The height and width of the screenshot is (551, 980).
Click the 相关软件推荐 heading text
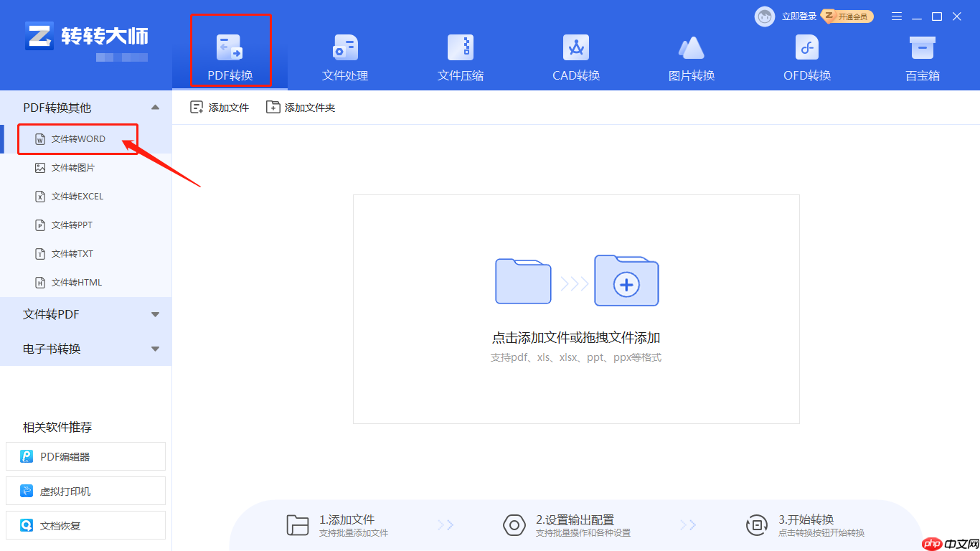tap(57, 427)
